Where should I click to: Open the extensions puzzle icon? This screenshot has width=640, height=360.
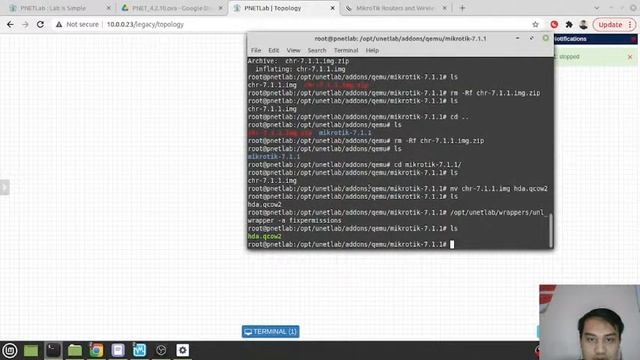[569, 24]
